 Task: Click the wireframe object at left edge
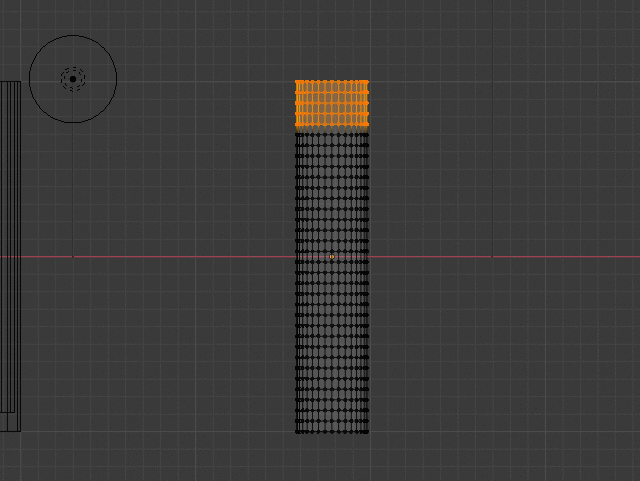(10, 256)
